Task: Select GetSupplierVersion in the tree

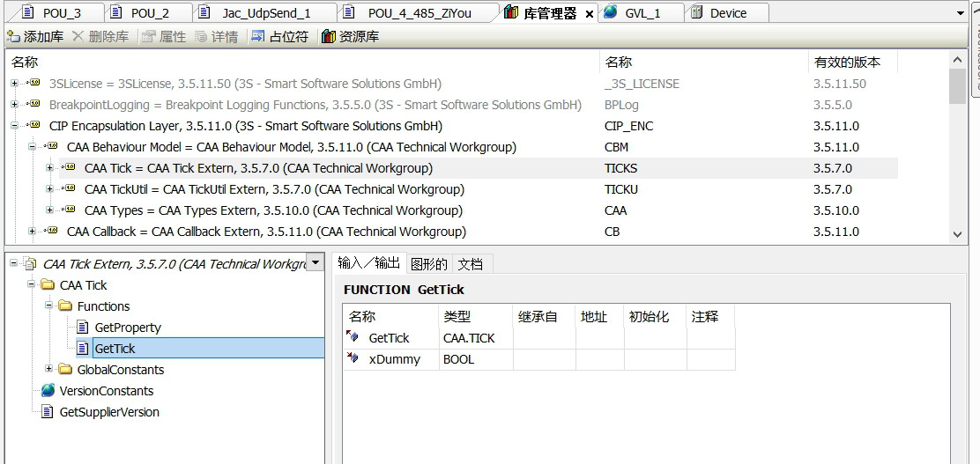Action: pyautogui.click(x=109, y=412)
